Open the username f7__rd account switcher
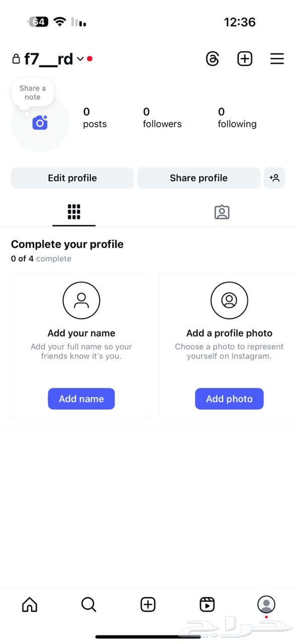 point(49,58)
